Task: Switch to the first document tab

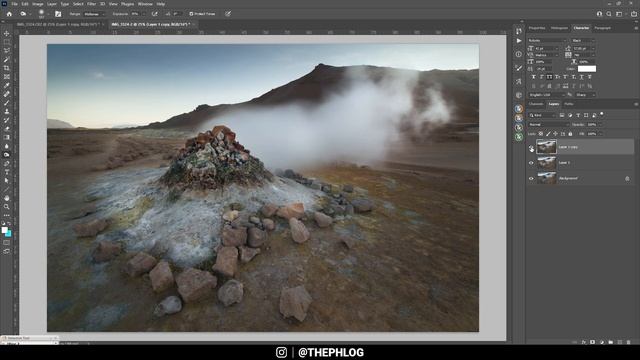Action: 57,24
